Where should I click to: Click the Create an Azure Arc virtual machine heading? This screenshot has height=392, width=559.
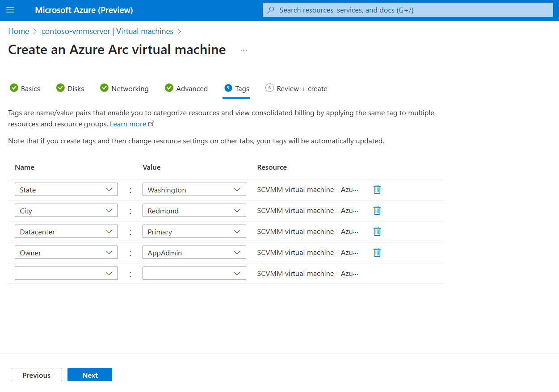(117, 50)
